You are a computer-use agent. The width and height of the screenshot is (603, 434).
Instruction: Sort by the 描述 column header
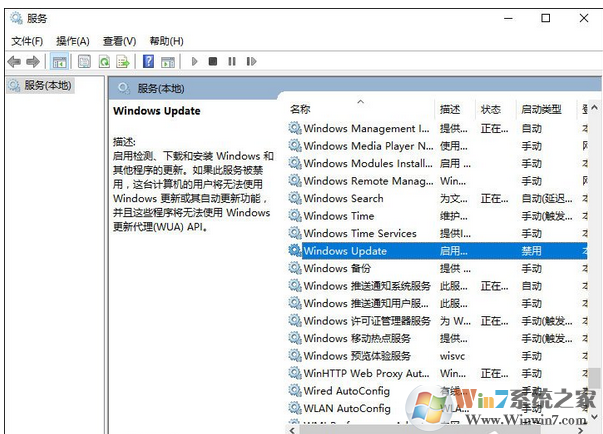pyautogui.click(x=450, y=110)
